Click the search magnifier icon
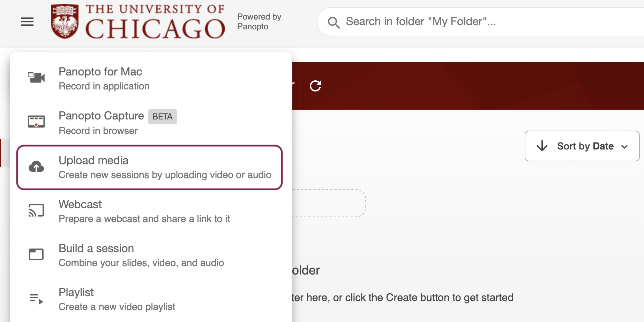Screen dimensions: 644x322 tap(334, 22)
